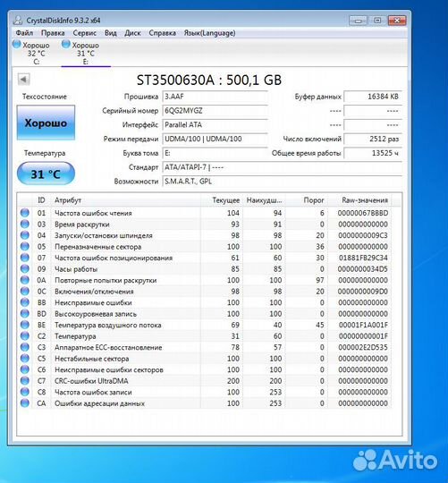
Task: Click the UDMA/100 transfer mode field
Action: [x=215, y=139]
